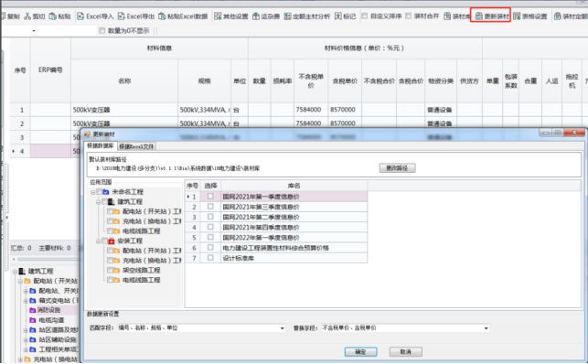Screen dimensions: 588x364
Task: Open 定额主材分析 from the toolbar
Action: click(x=307, y=16)
